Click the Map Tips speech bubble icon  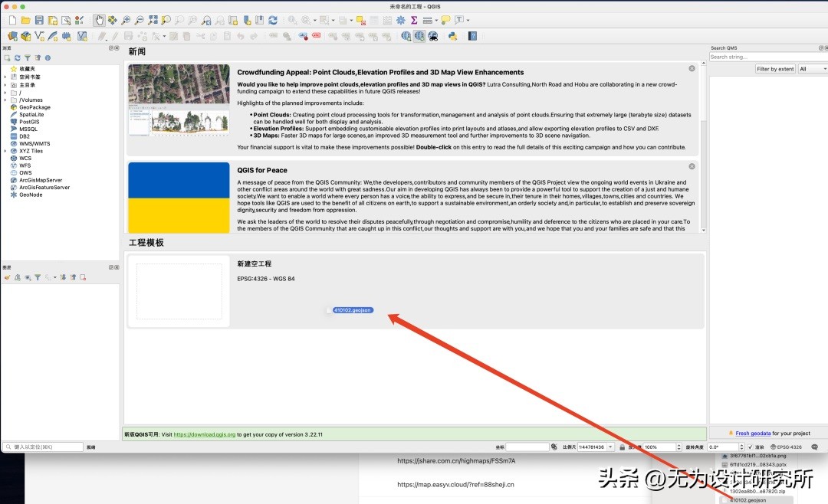tap(445, 20)
